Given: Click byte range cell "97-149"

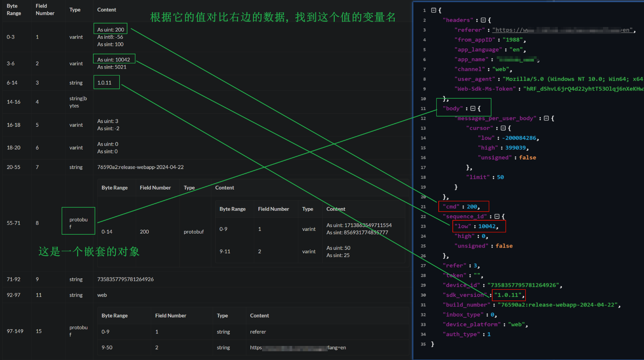Looking at the screenshot, I should coord(15,331).
